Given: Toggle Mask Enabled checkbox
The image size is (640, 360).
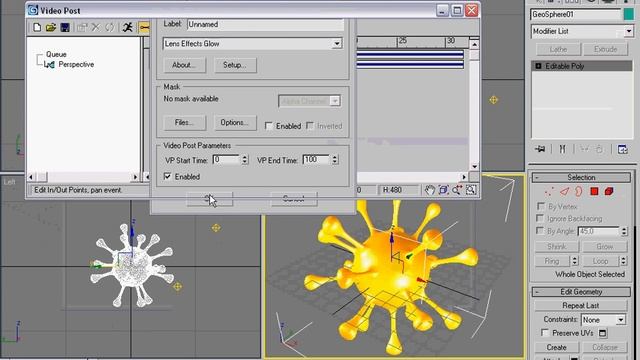Looking at the screenshot, I should (269, 126).
